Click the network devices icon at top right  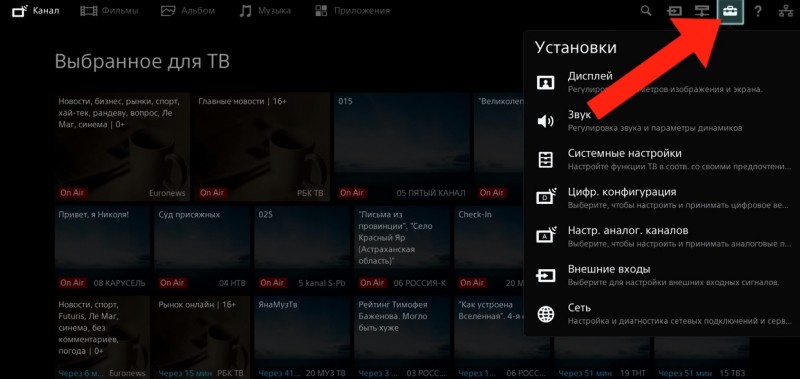tap(786, 11)
